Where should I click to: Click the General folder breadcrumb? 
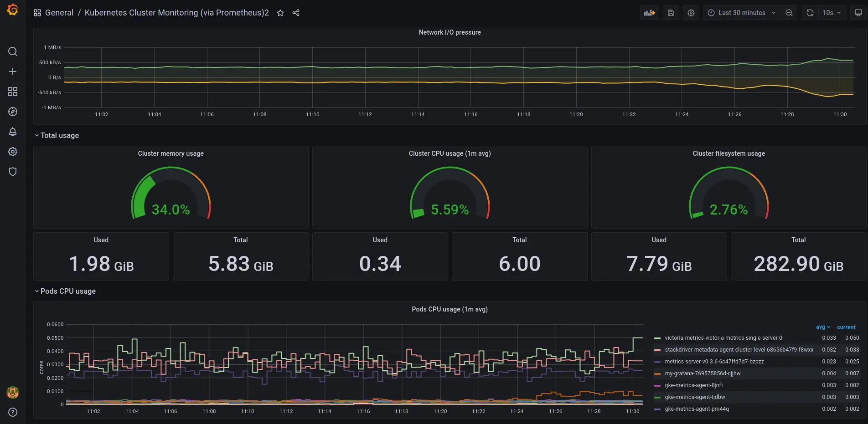(x=59, y=13)
